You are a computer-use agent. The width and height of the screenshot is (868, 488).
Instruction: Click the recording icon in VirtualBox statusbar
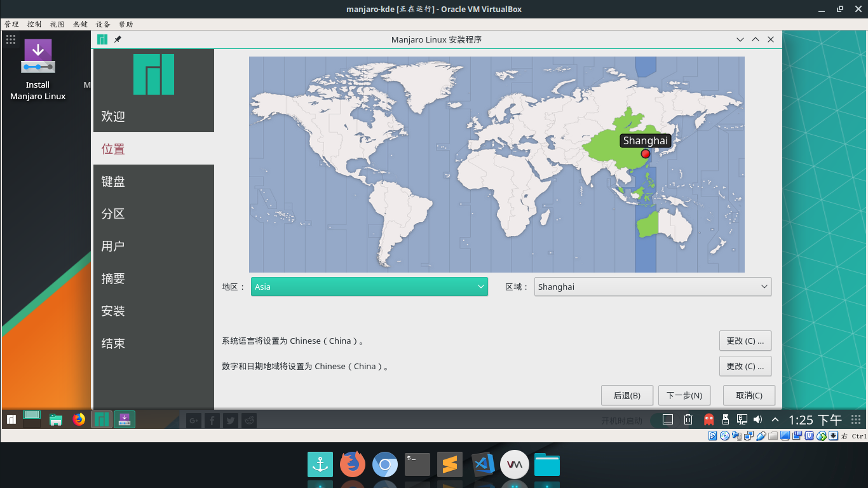pos(797,436)
